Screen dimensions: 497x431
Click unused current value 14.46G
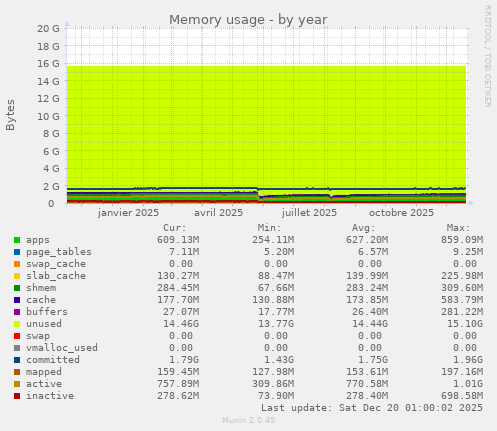[181, 324]
